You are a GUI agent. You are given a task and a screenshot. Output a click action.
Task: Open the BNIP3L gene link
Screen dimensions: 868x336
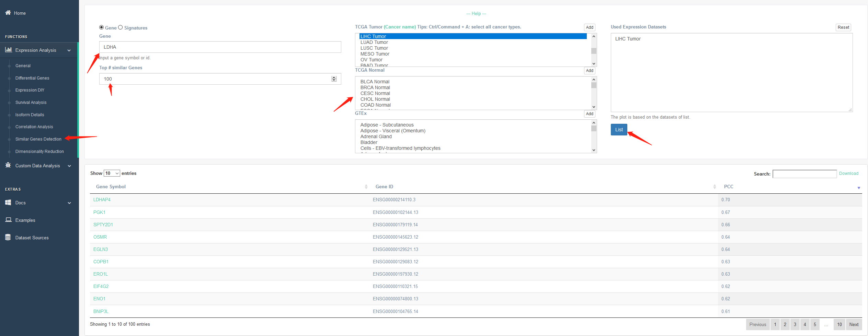101,311
